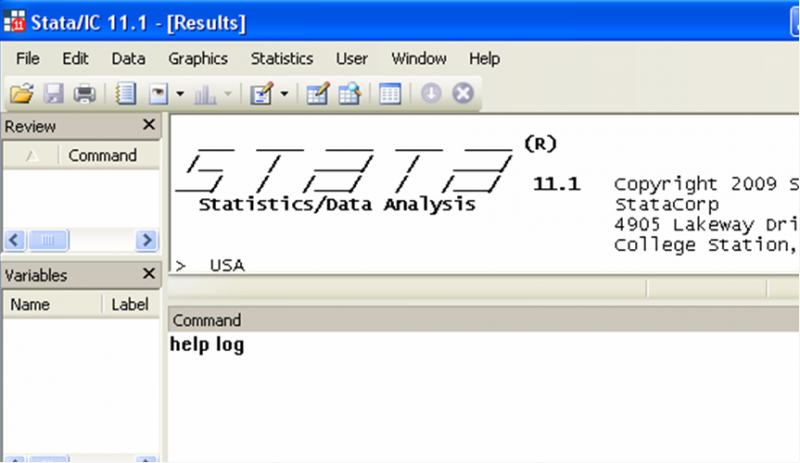Open the Data Browser icon
Image resolution: width=800 pixels, height=463 pixels.
click(349, 94)
